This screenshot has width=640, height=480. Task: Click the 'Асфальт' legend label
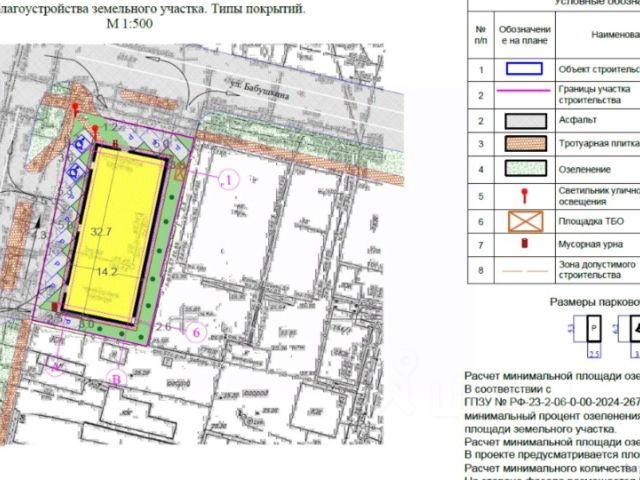578,120
